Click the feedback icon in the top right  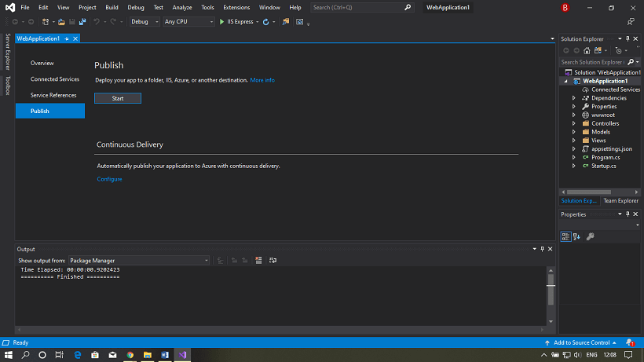(631, 22)
